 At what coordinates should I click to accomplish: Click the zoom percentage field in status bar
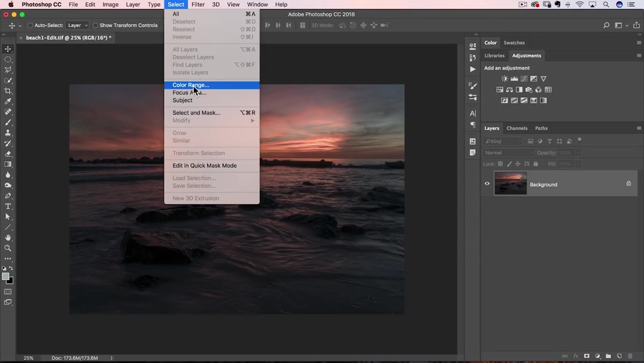[x=28, y=358]
